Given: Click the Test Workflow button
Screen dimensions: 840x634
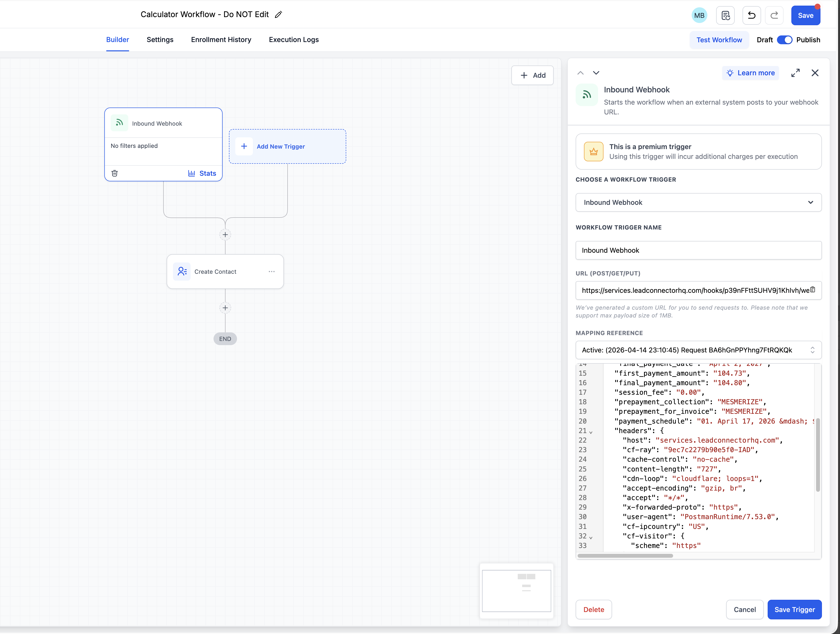Looking at the screenshot, I should coord(719,40).
